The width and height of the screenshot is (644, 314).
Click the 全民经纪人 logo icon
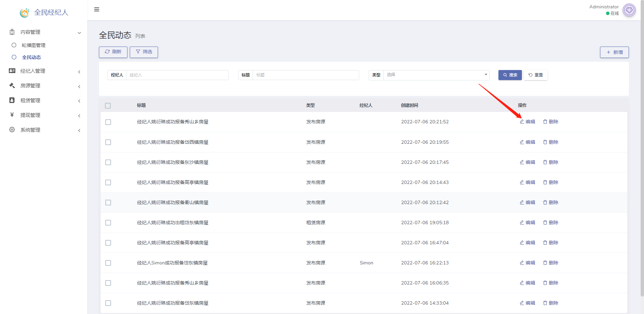click(24, 13)
